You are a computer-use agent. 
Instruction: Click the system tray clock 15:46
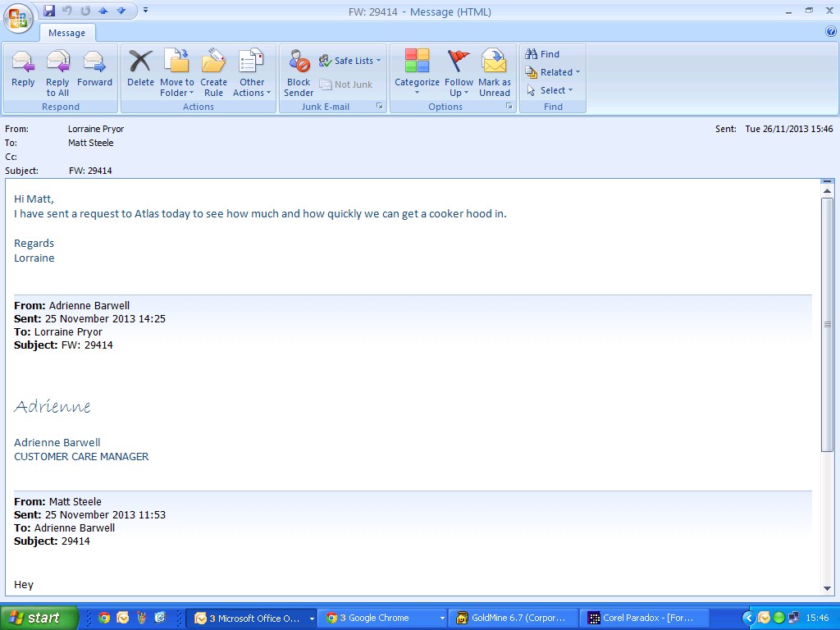point(817,618)
